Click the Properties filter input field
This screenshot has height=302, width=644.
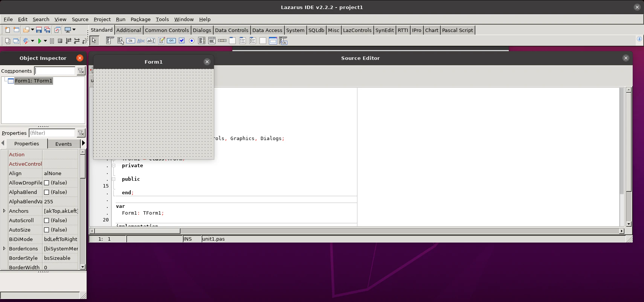(x=52, y=133)
